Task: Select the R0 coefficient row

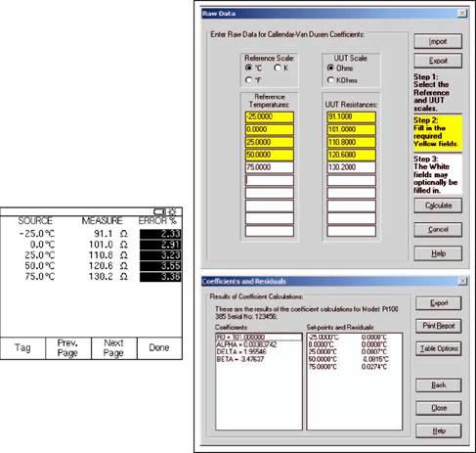Action: click(259, 338)
